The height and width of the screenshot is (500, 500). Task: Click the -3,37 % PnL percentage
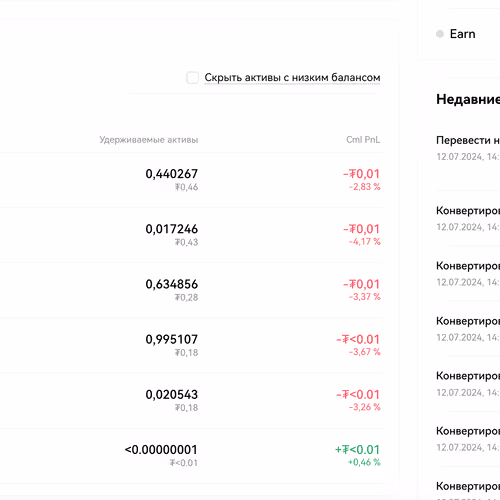[365, 297]
